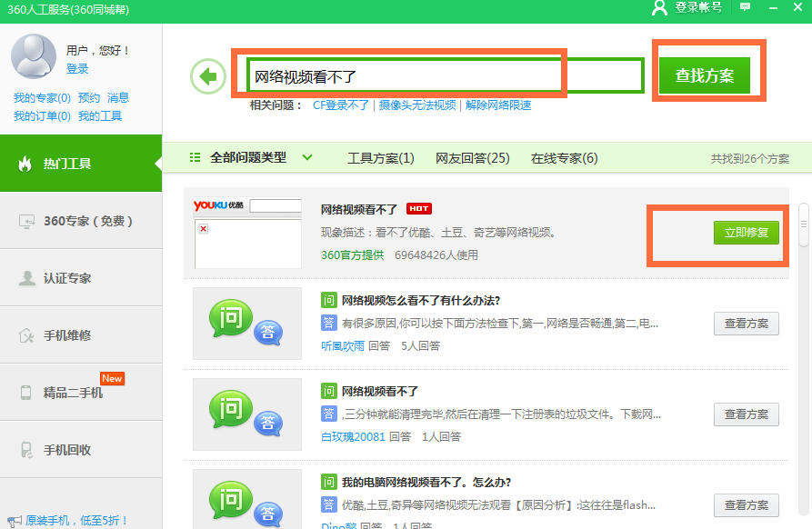Click 查看方案 for 我的电脑网络视频看不了
The width and height of the screenshot is (812, 529).
click(x=747, y=505)
